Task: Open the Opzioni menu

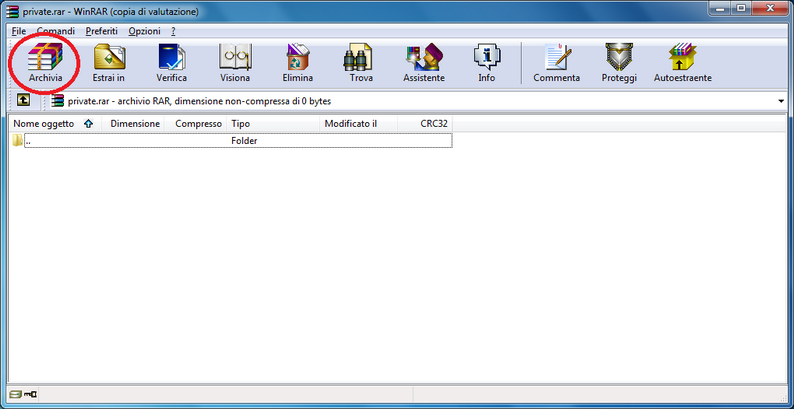Action: [144, 31]
